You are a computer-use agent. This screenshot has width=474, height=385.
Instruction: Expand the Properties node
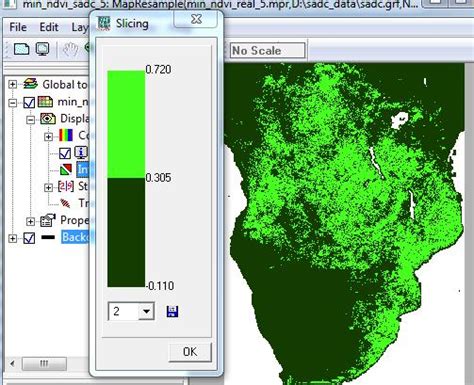[x=30, y=221]
